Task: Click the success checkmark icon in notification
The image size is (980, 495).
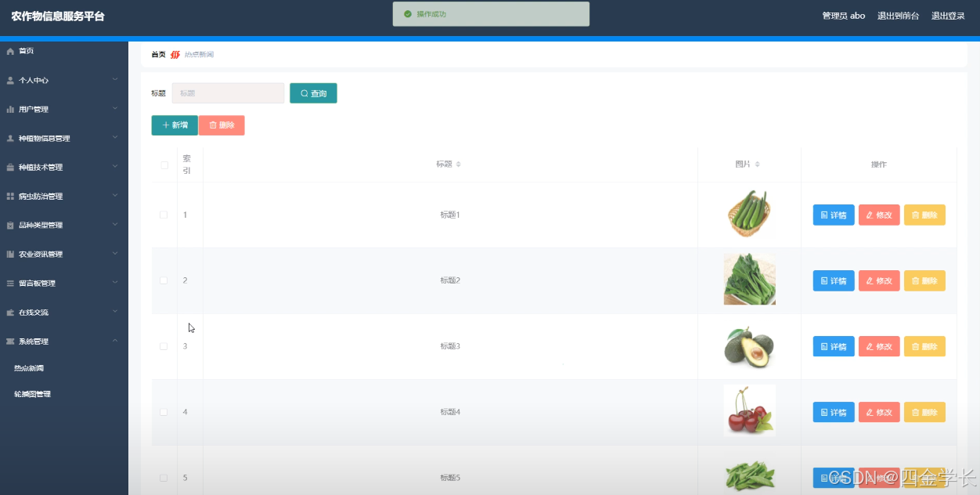Action: coord(407,14)
